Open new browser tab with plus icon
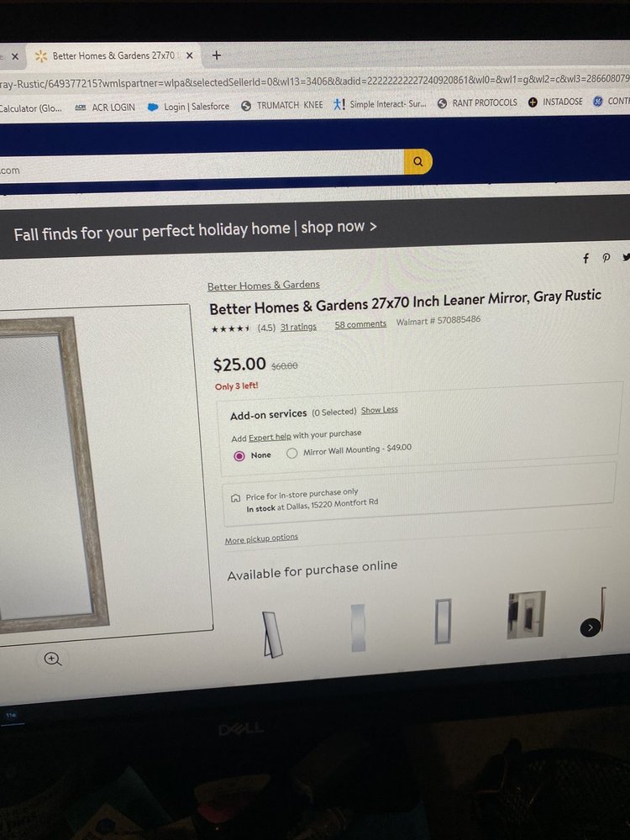Viewport: 630px width, 840px height. pos(217,55)
